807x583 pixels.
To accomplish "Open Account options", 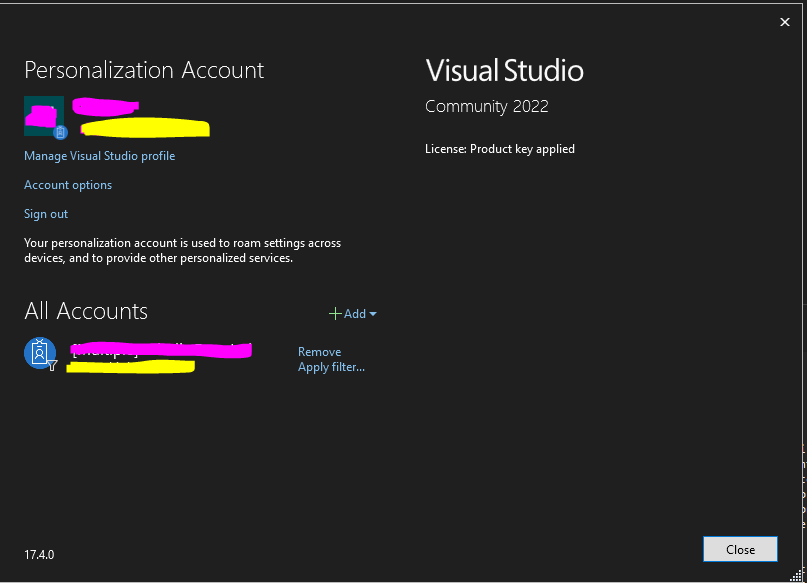I will (x=68, y=184).
